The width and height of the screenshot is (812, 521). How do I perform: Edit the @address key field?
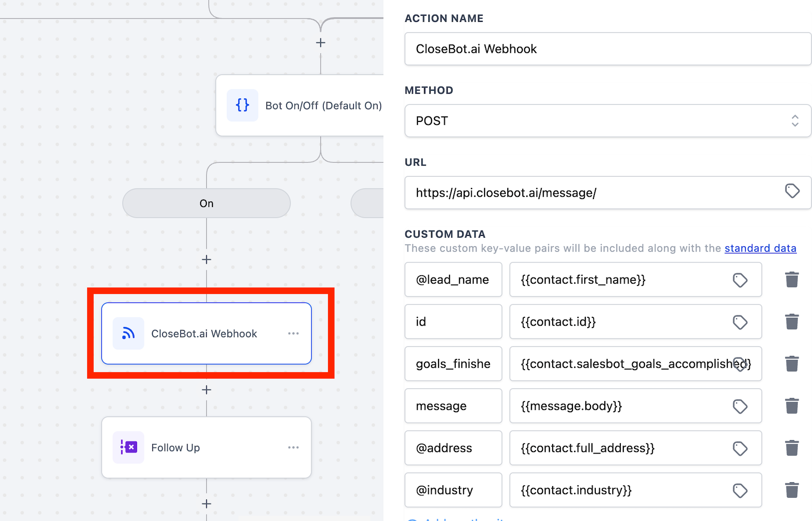(x=453, y=448)
